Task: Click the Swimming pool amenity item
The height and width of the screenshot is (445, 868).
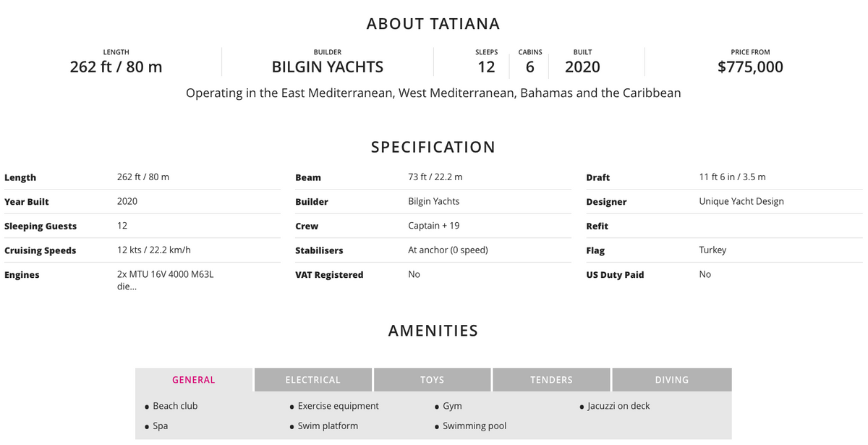Action: coord(475,425)
